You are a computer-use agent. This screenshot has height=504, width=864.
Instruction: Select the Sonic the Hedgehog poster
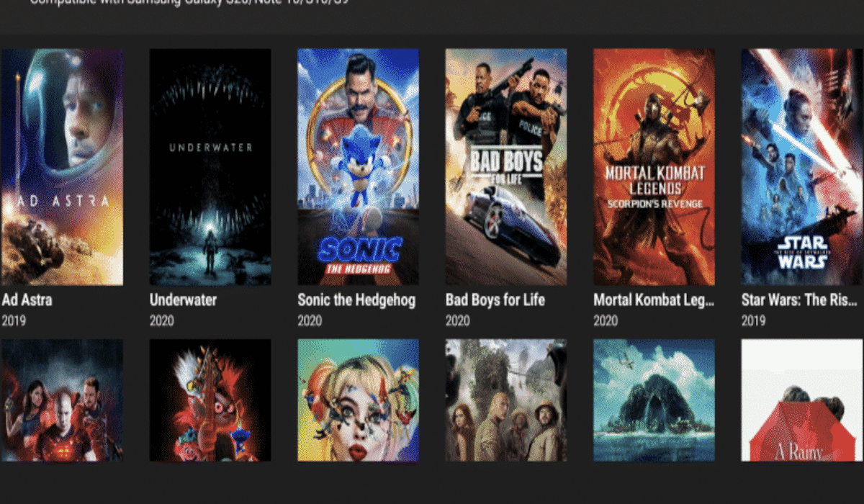[358, 166]
